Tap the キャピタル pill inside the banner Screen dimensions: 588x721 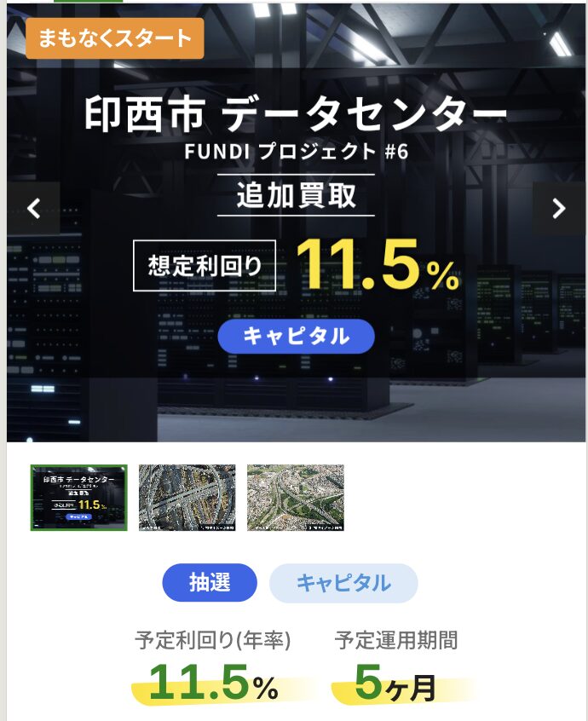[296, 336]
